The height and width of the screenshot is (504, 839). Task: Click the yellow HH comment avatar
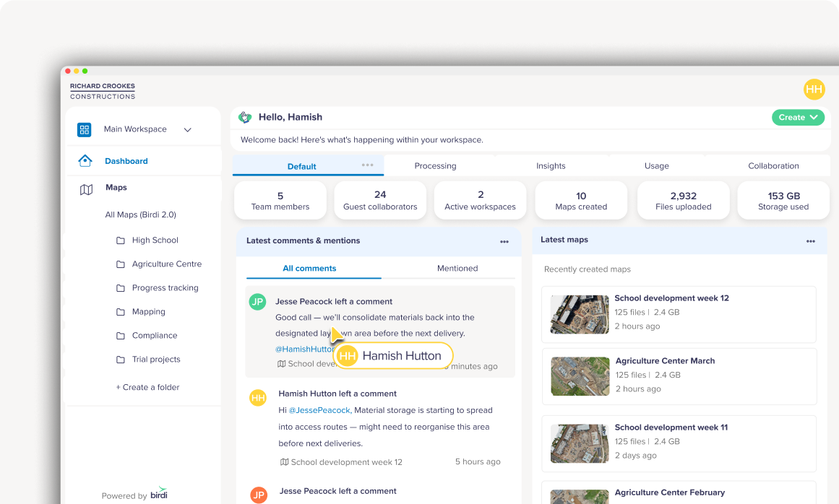(x=258, y=398)
